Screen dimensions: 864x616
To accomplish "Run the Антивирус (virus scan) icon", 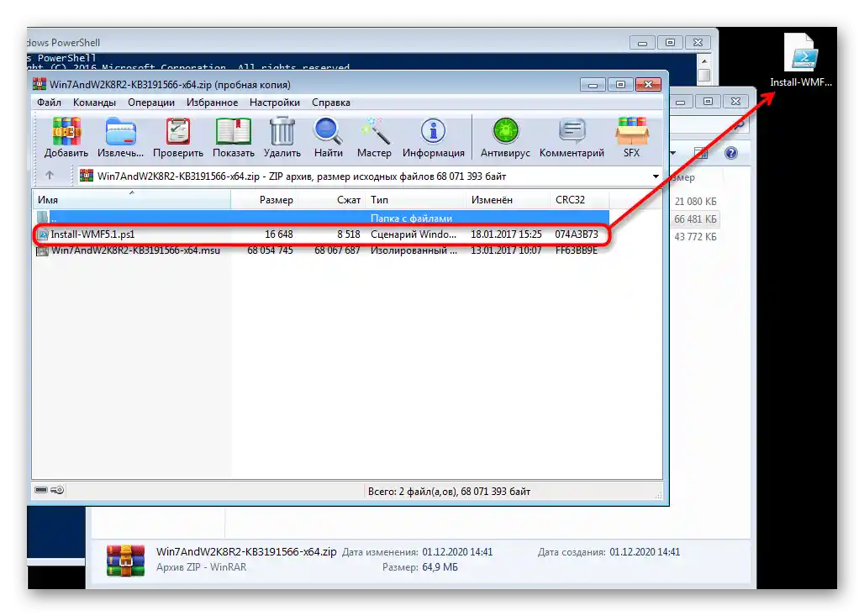I will 505,138.
